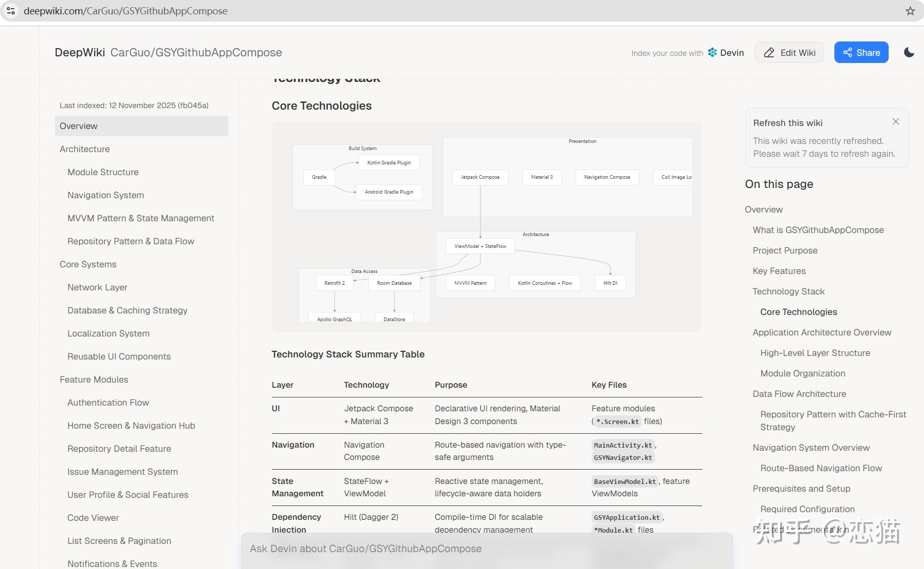The image size is (924, 569).
Task: Open Authentication Flow page
Action: pyautogui.click(x=108, y=403)
